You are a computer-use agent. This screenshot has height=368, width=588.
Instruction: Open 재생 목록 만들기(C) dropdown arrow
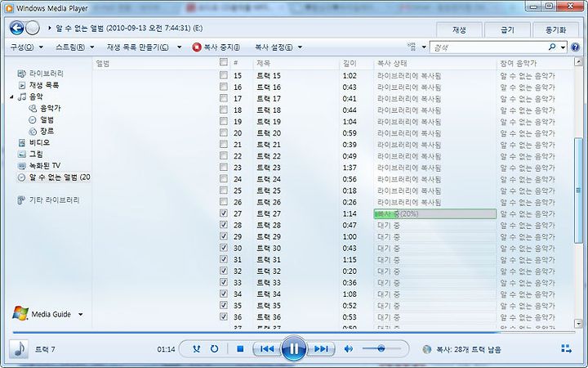point(179,47)
